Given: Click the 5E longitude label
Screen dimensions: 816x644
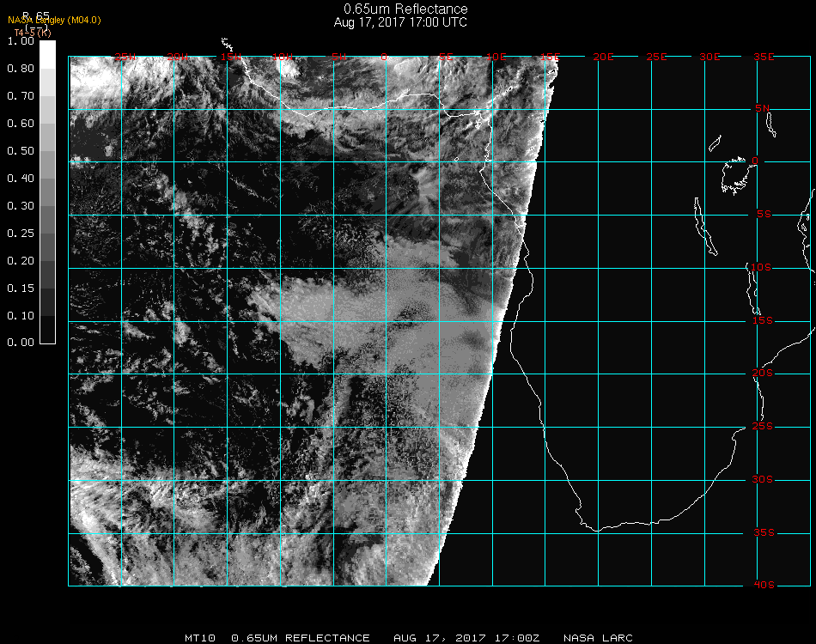Looking at the screenshot, I should click(x=446, y=58).
